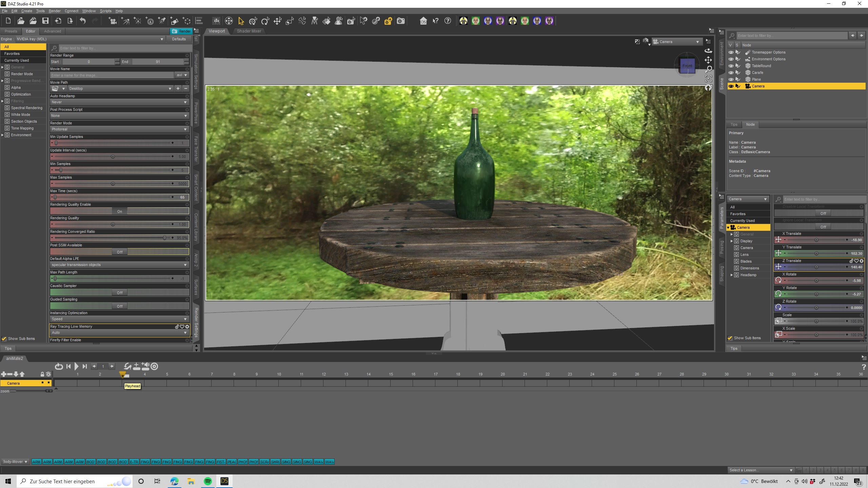
Task: Uncheck Show Sub Items in render settings
Action: (4, 339)
